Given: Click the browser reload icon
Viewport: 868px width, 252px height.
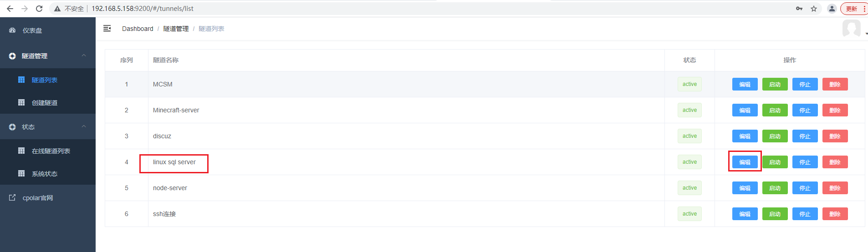Looking at the screenshot, I should coord(39,9).
